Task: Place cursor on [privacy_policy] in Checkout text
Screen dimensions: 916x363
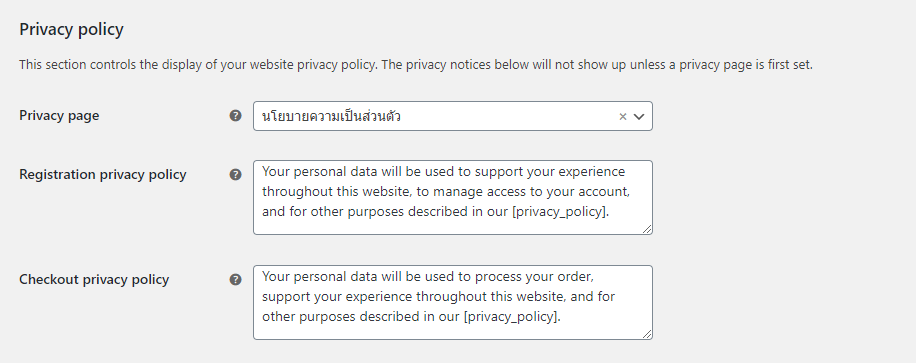Action: (512, 316)
